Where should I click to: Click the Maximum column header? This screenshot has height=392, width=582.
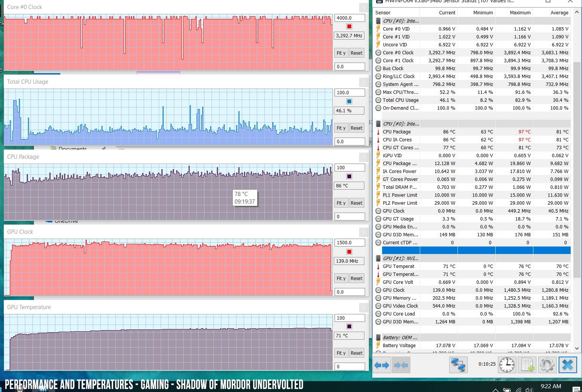tap(520, 12)
